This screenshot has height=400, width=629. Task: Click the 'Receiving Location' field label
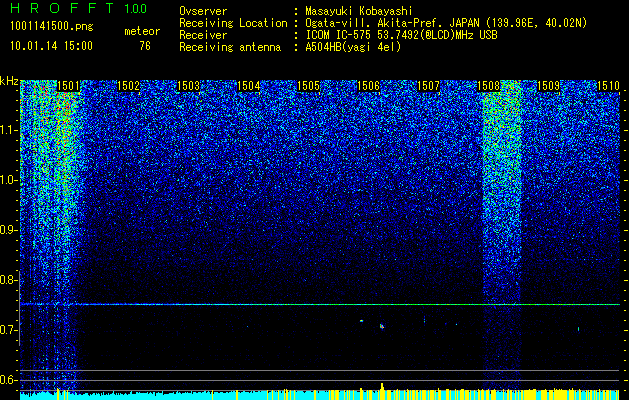point(233,23)
